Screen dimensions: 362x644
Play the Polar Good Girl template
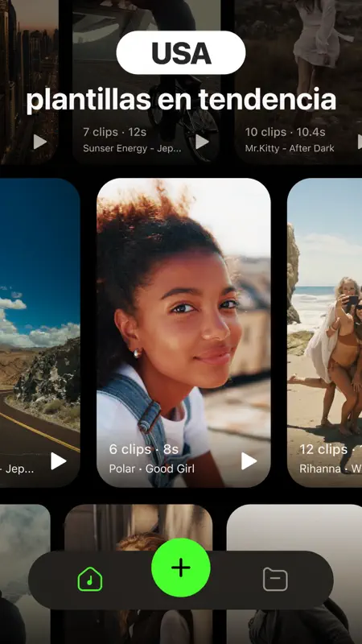[249, 460]
